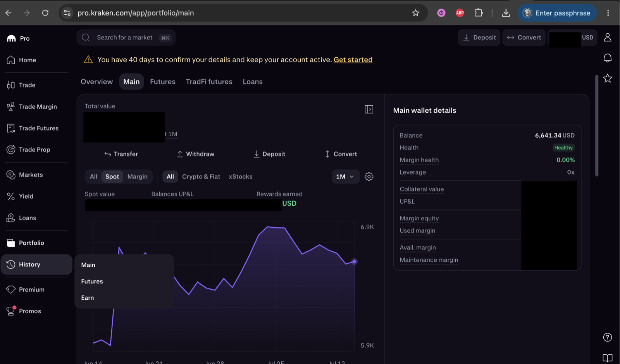Click Enter passphrase profile button
This screenshot has height=364, width=620.
click(x=557, y=13)
